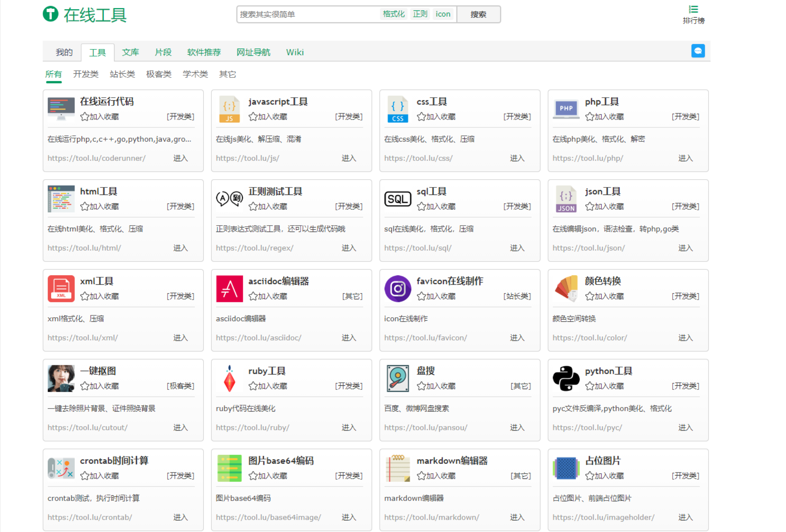This screenshot has width=786, height=532.
Task: Open 正则测试工具 via its 进入 link
Action: coord(349,247)
